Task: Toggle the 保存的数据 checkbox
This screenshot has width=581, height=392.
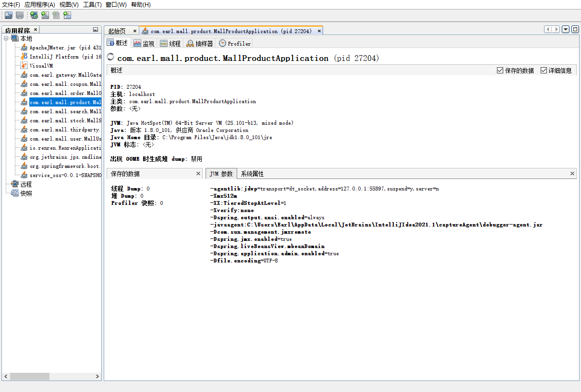Action: (x=500, y=70)
